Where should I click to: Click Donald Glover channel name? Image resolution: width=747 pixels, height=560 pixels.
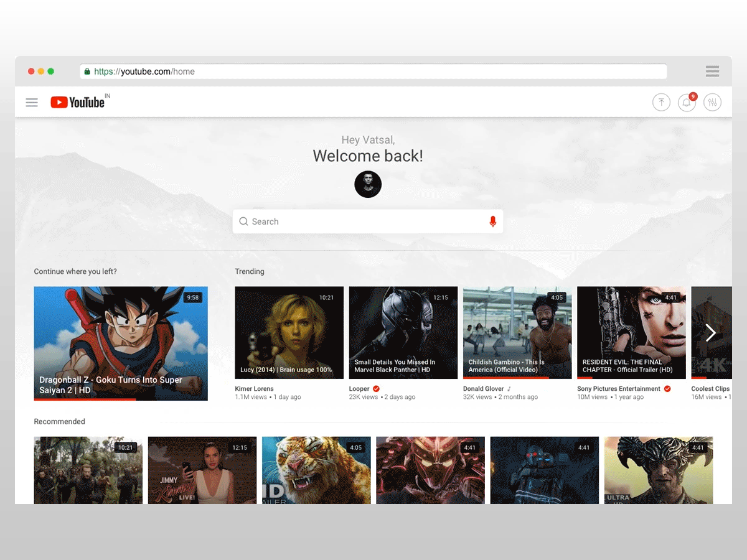[484, 389]
